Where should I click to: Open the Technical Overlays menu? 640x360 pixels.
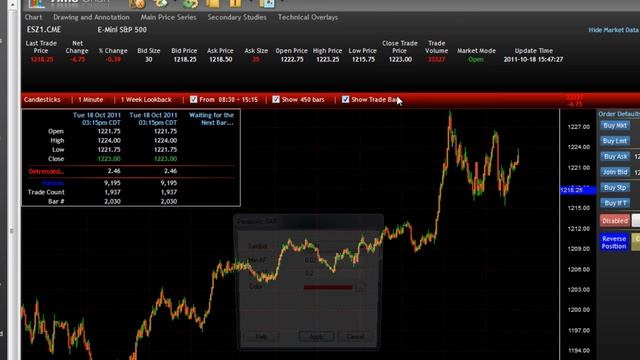(308, 17)
